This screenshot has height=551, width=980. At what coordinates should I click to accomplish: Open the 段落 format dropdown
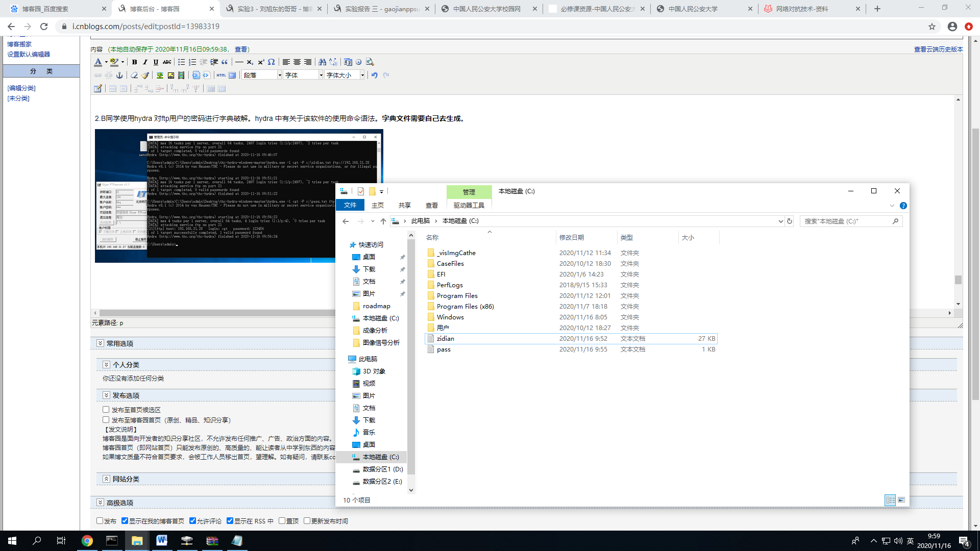click(x=262, y=76)
